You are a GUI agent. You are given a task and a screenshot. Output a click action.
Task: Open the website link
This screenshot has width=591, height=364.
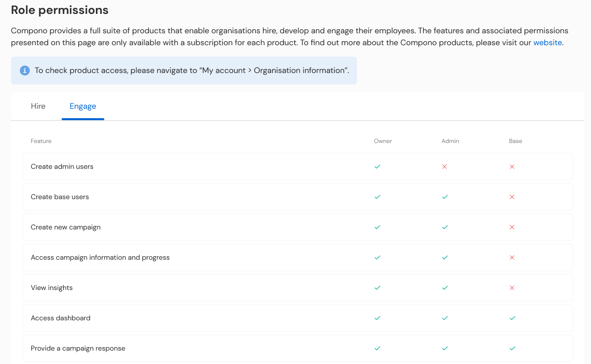pos(547,43)
